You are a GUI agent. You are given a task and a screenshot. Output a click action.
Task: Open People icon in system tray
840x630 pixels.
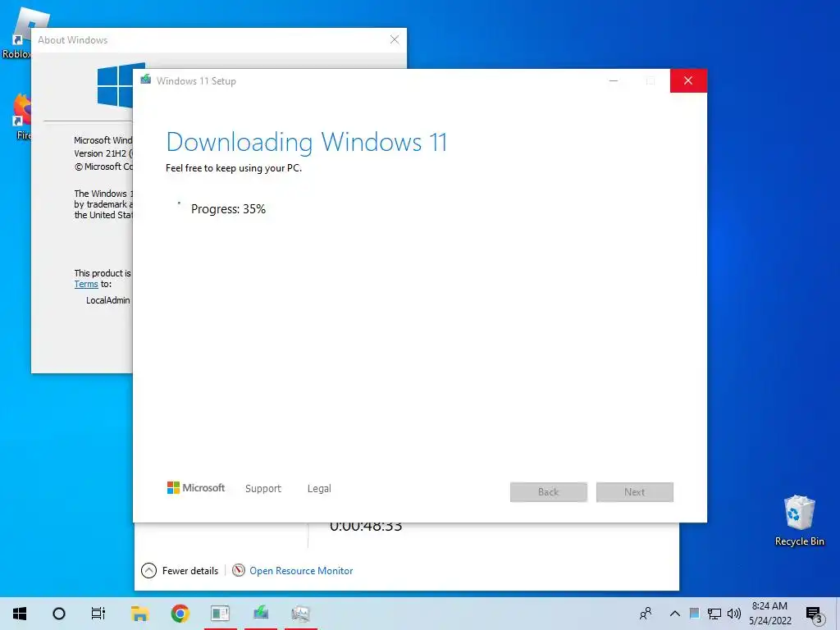click(x=646, y=614)
